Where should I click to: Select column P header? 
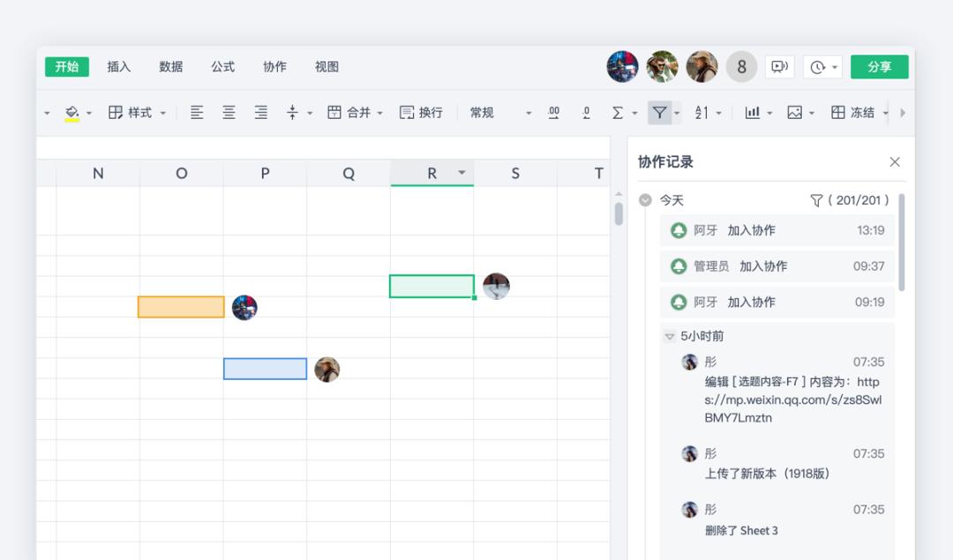[265, 174]
